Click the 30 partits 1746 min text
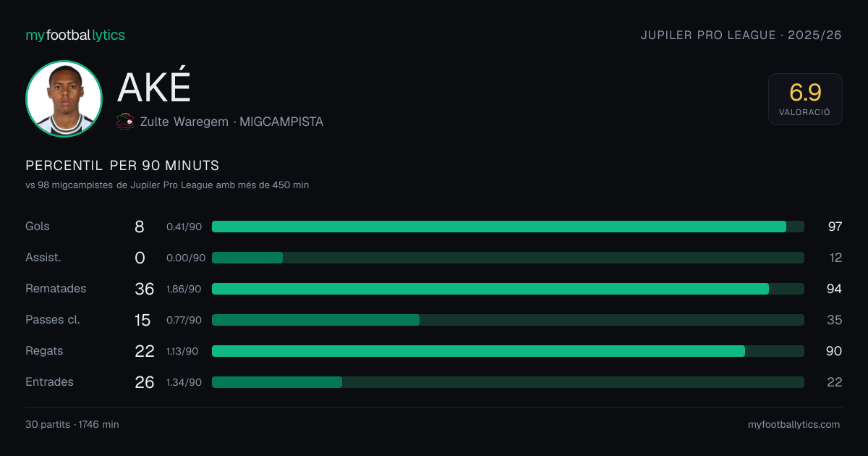Viewport: 868px width, 456px height. 72,424
